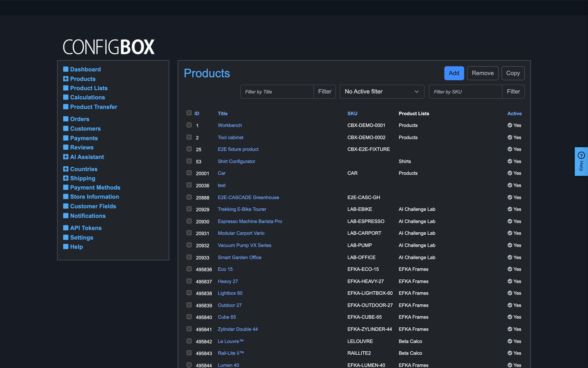Open the Help menu entry in sidebar
This screenshot has height=368, width=588.
pos(77,247)
